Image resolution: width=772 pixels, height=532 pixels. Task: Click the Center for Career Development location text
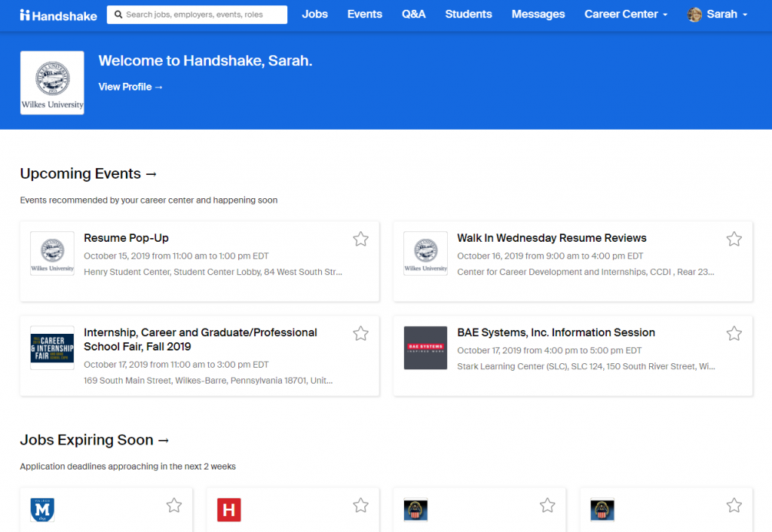coord(586,272)
